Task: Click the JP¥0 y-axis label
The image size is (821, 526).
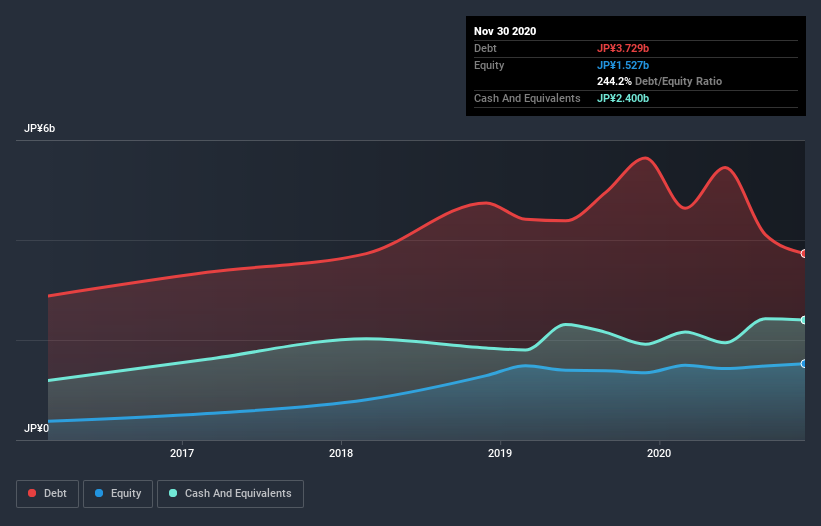Action: point(37,429)
